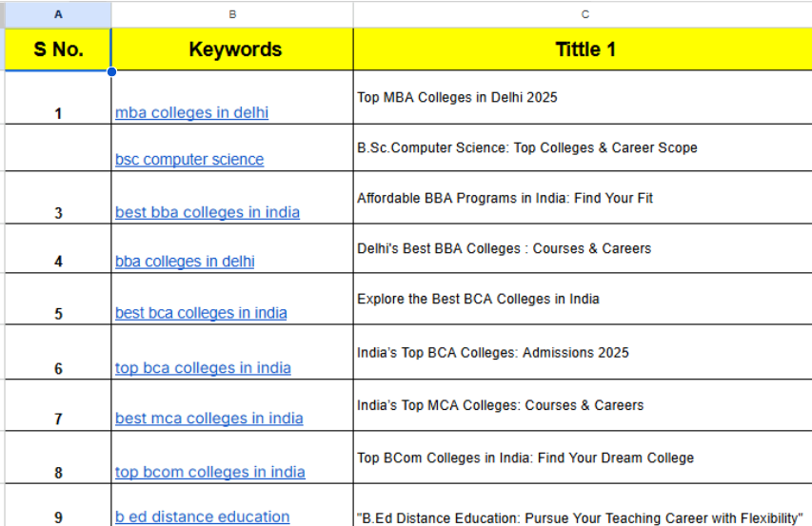Viewport: 812px width, 526px height.
Task: Select cell 'B.Sc.Computer Science: Top Colleges & Career Scope'
Action: click(x=583, y=147)
